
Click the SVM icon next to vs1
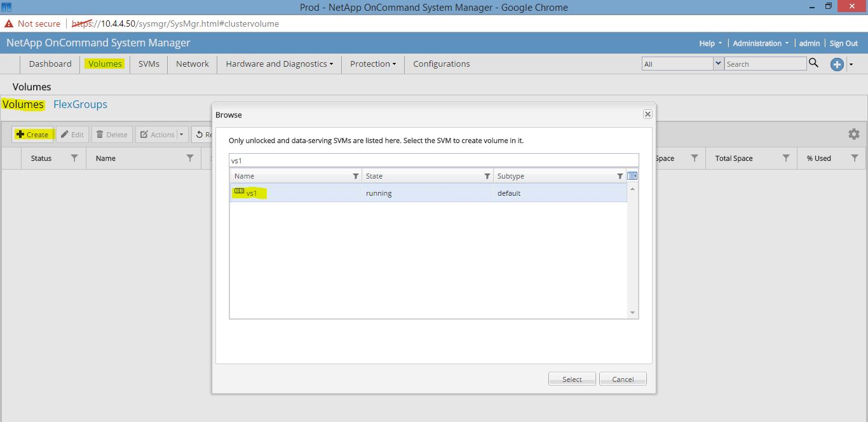click(238, 191)
